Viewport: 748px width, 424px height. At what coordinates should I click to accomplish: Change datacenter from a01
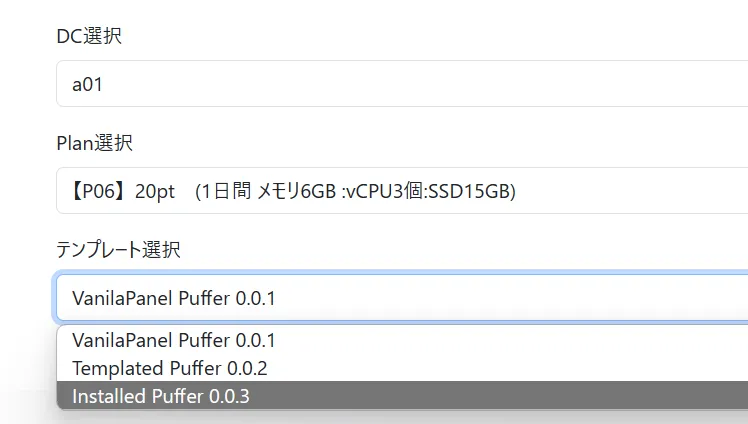(400, 84)
